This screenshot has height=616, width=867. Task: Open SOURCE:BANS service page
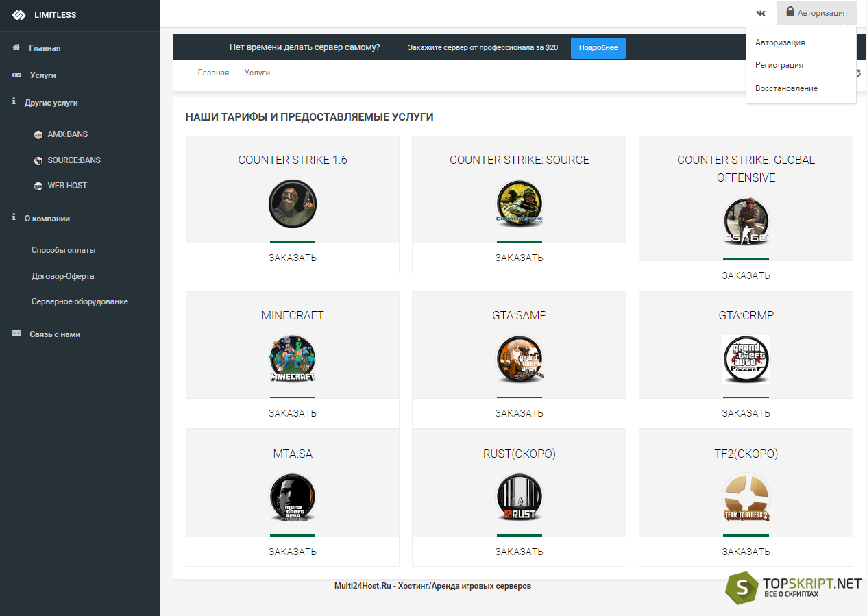click(x=74, y=160)
